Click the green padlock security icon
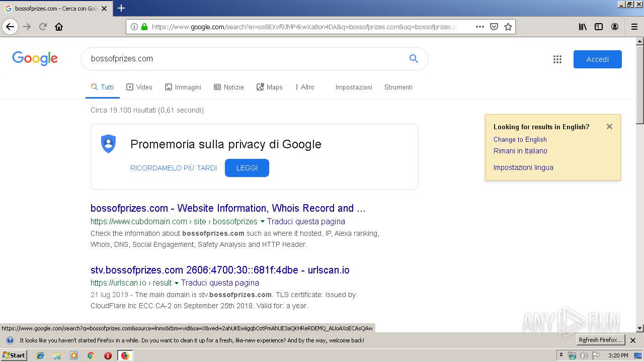The height and width of the screenshot is (362, 644). coord(144,27)
